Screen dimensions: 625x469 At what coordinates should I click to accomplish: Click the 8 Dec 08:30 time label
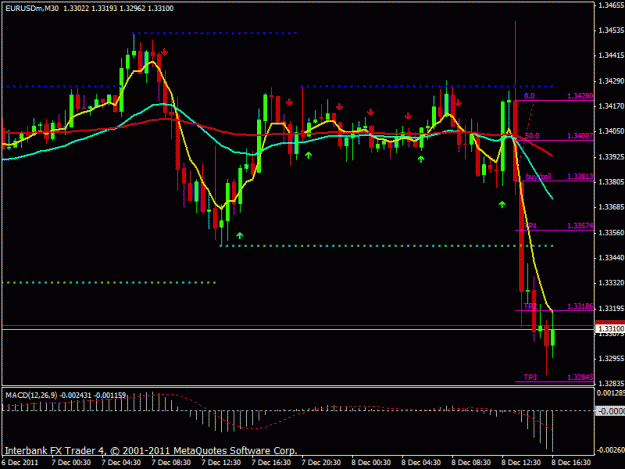coord(471,463)
